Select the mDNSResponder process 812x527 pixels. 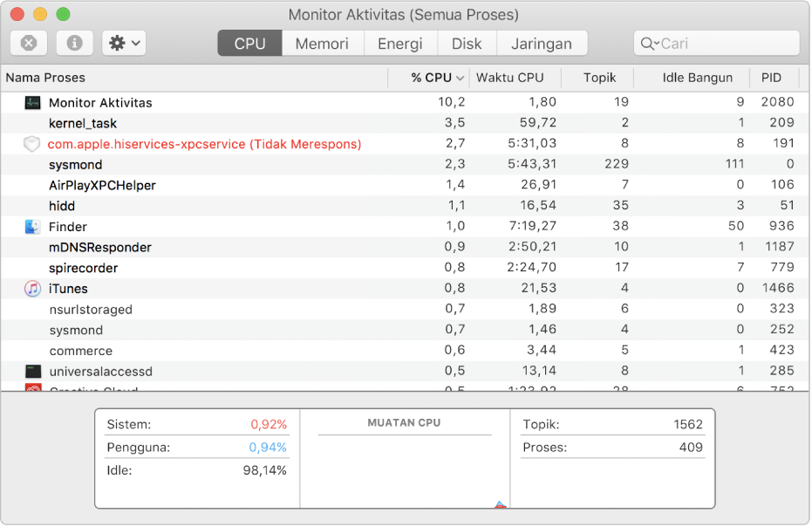point(405,247)
